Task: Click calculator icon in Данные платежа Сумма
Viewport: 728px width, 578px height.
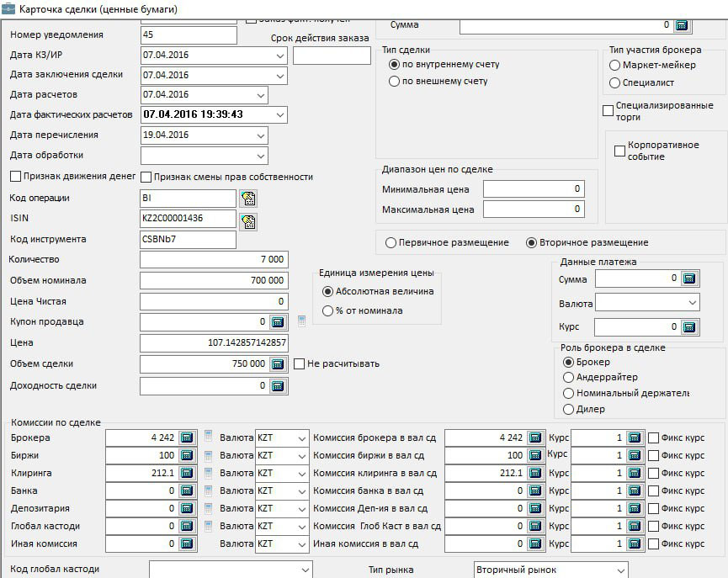Action: [x=688, y=278]
